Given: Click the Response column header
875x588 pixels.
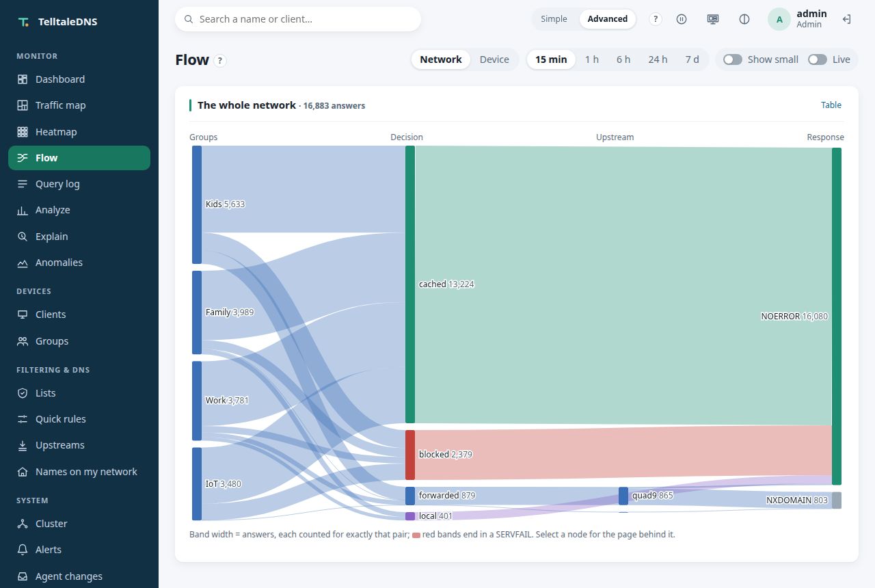Looking at the screenshot, I should click(826, 137).
